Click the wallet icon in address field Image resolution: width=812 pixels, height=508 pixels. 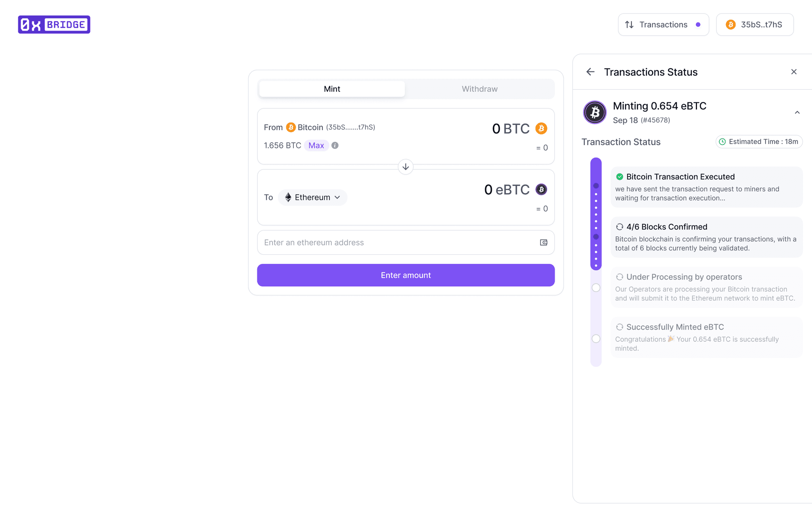pos(544,242)
